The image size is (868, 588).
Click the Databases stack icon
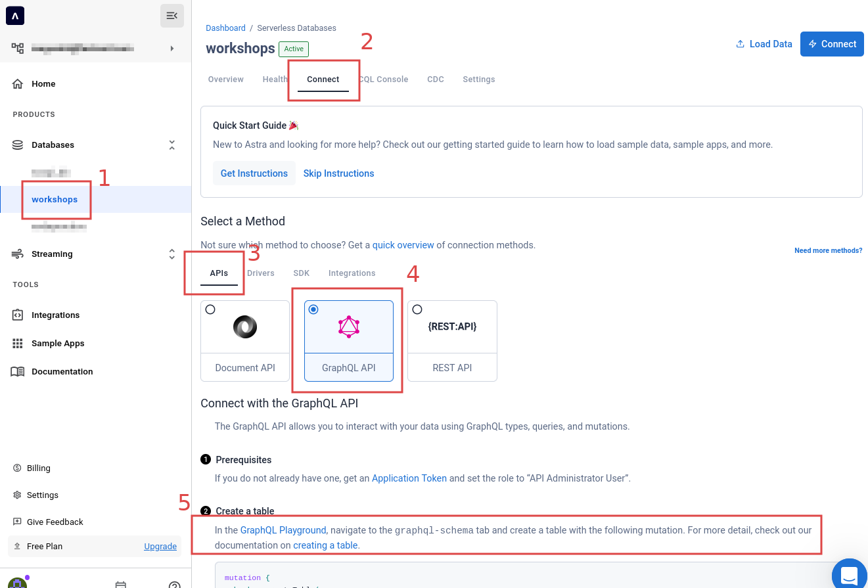(18, 145)
